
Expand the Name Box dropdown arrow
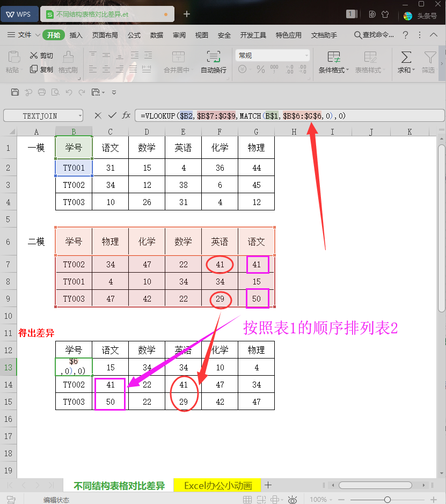(79, 116)
